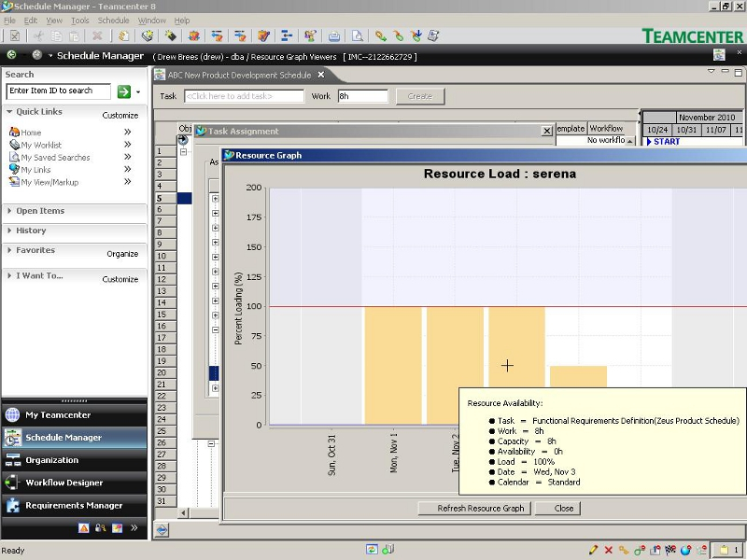Open the File menu
Screen dimensions: 747x560
9,21
